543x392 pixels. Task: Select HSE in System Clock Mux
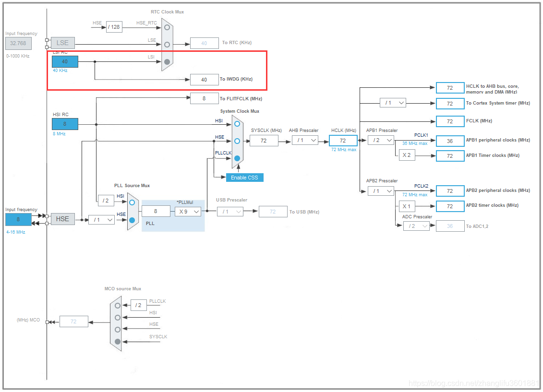237,141
